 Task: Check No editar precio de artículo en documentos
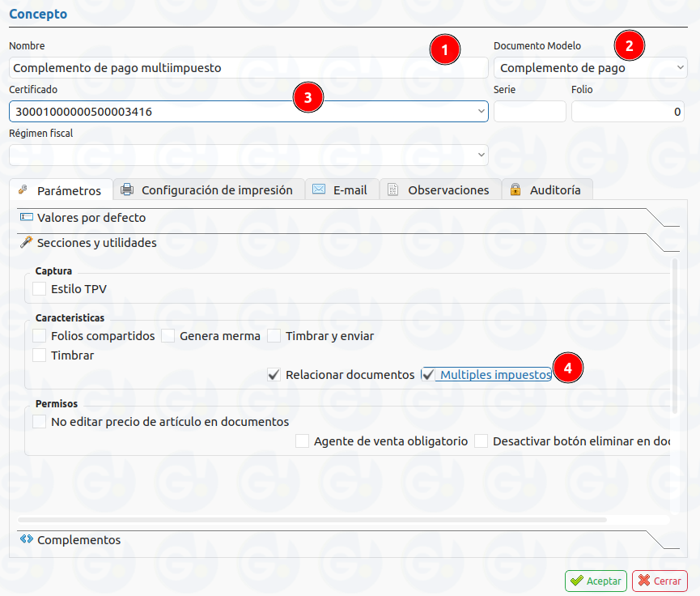(40, 421)
